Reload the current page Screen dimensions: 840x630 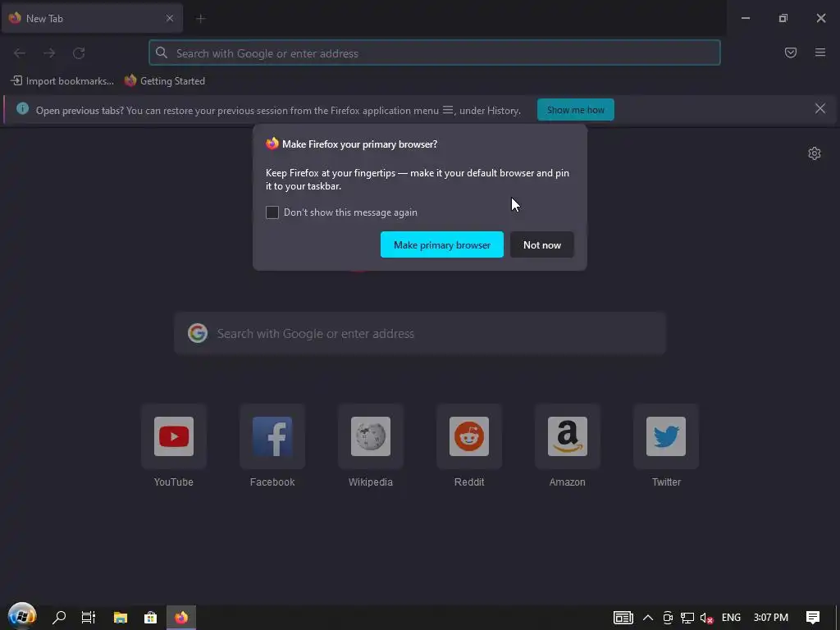click(79, 53)
